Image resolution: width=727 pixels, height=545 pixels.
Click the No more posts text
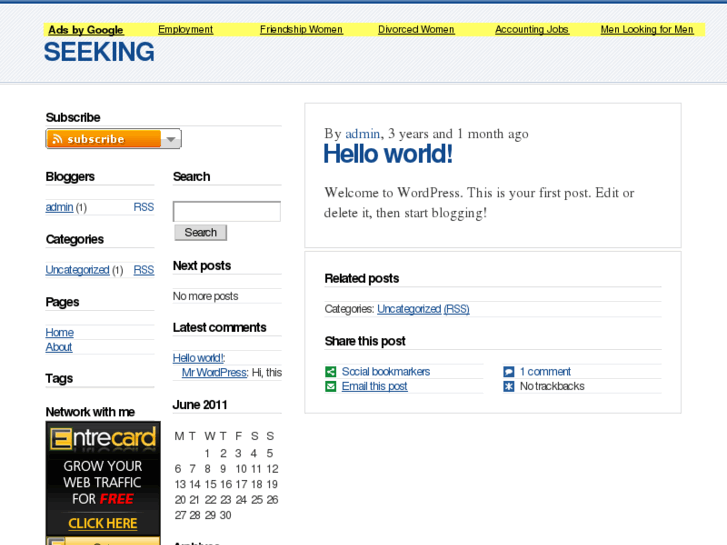pyautogui.click(x=205, y=296)
